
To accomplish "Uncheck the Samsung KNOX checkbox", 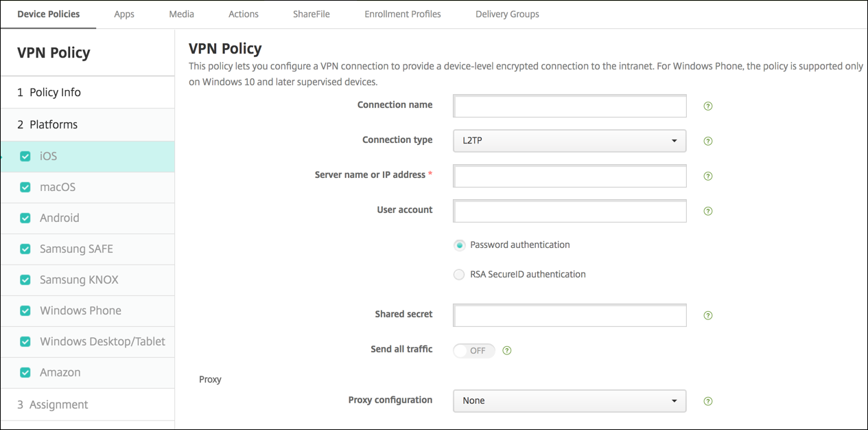I will pos(25,280).
